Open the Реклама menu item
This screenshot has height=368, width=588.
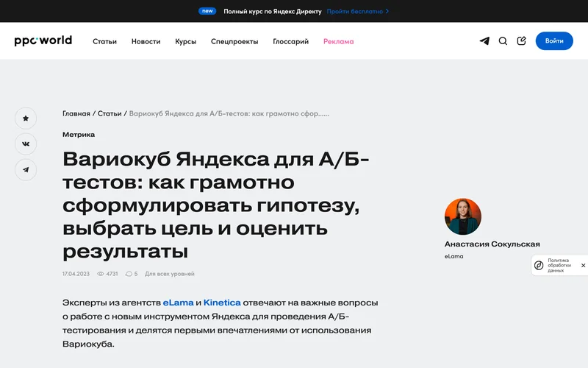339,41
